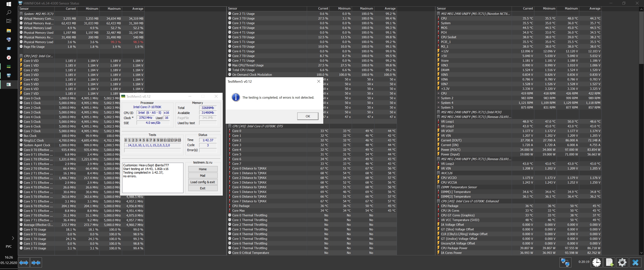The width and height of the screenshot is (644, 270).
Task: Click the Home button in TestMem5
Action: [203, 169]
